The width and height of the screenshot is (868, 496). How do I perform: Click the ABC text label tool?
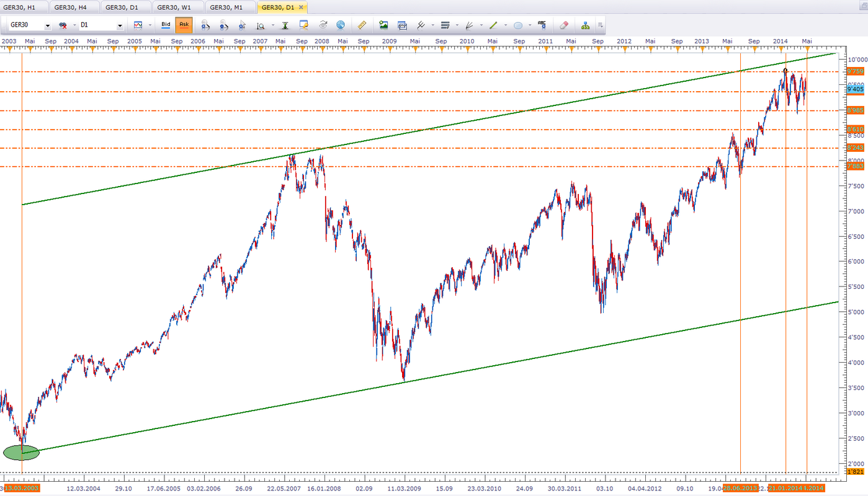pyautogui.click(x=542, y=25)
